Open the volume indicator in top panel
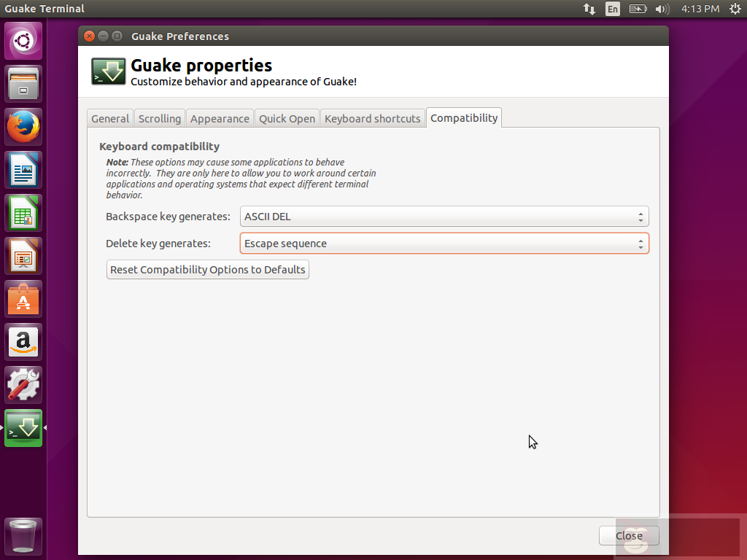747x560 pixels. tap(662, 9)
